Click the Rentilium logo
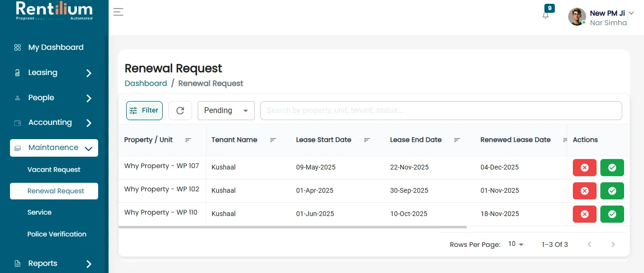The width and height of the screenshot is (644, 273). coord(54,10)
